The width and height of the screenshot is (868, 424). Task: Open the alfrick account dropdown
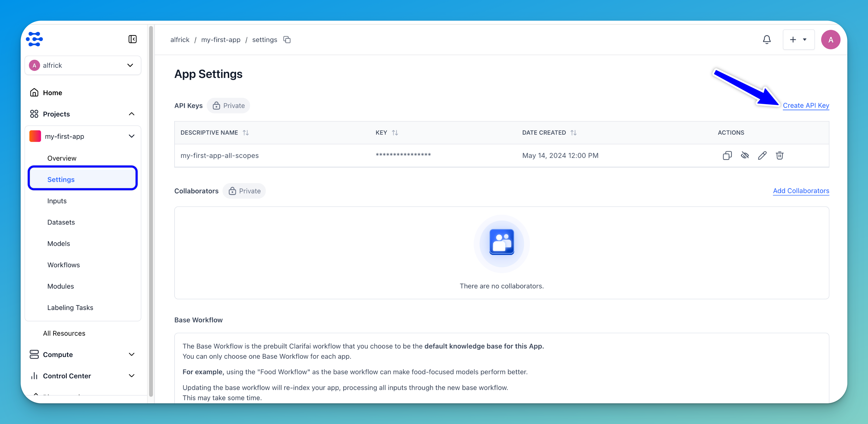[83, 65]
